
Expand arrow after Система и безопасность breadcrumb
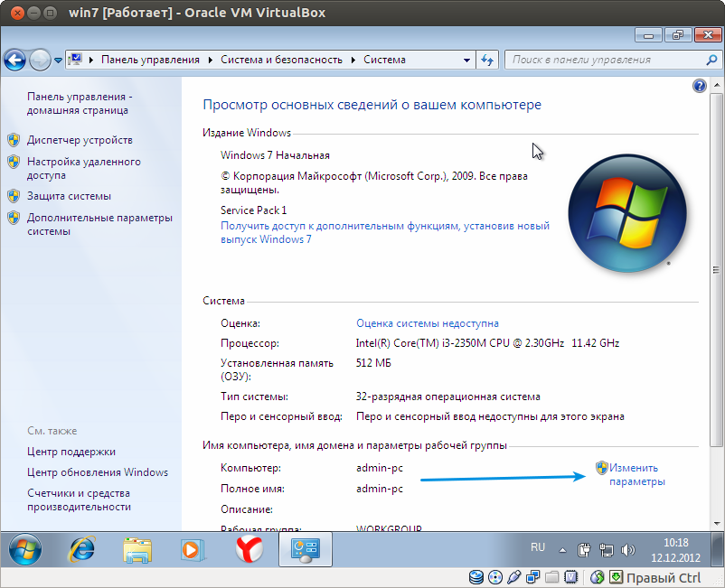tap(353, 60)
